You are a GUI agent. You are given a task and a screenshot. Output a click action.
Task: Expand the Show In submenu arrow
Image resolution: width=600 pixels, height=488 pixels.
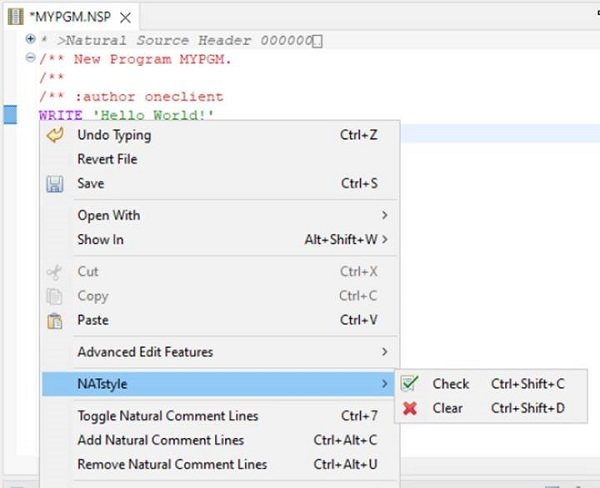tap(385, 240)
